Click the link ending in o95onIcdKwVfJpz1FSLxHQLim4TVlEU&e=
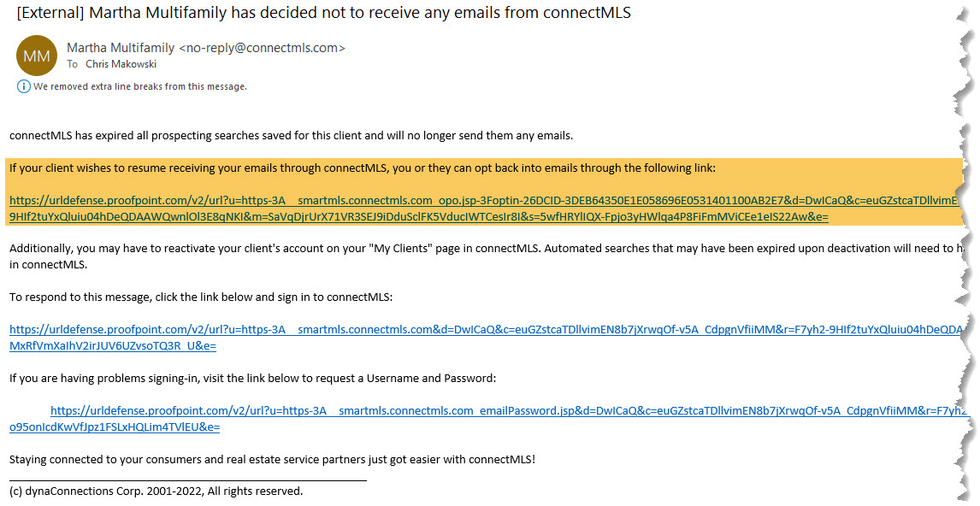The width and height of the screenshot is (980, 506). click(x=115, y=427)
